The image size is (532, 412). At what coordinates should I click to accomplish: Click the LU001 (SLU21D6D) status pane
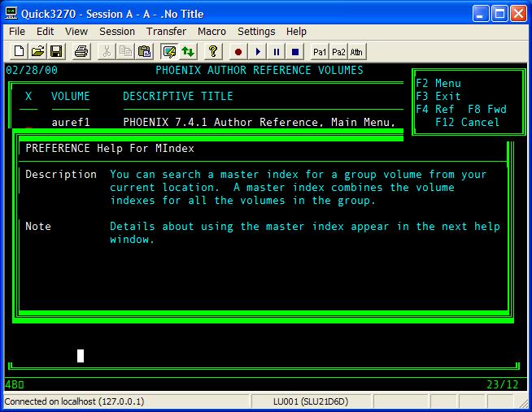[x=311, y=401]
